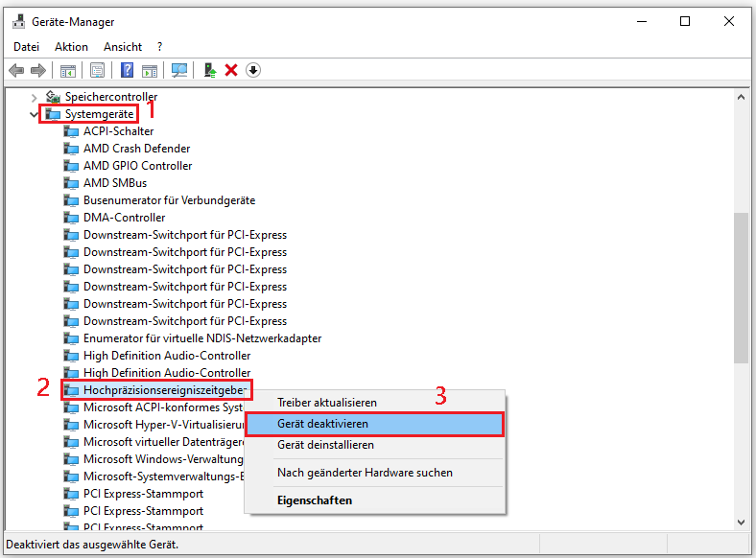Open the Properties toolbar icon
This screenshot has height=558, width=756.
click(98, 70)
